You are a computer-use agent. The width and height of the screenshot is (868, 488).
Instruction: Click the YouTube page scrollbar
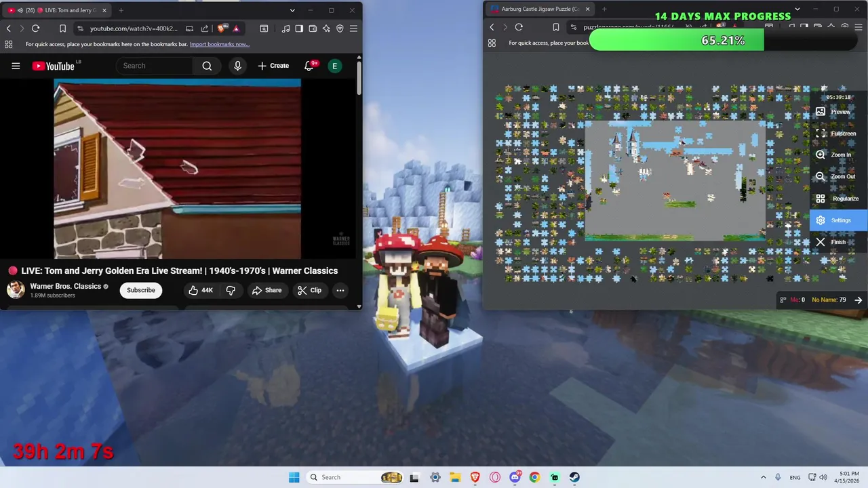click(x=359, y=78)
